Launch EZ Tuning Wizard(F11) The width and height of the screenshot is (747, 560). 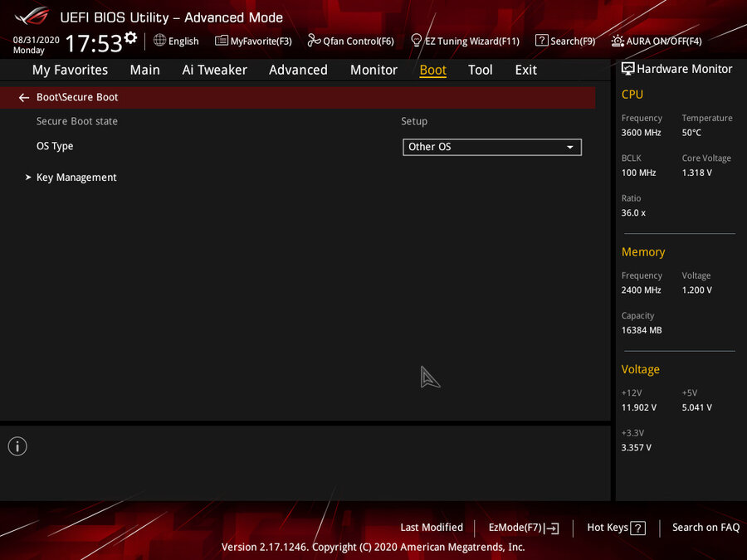pos(465,41)
